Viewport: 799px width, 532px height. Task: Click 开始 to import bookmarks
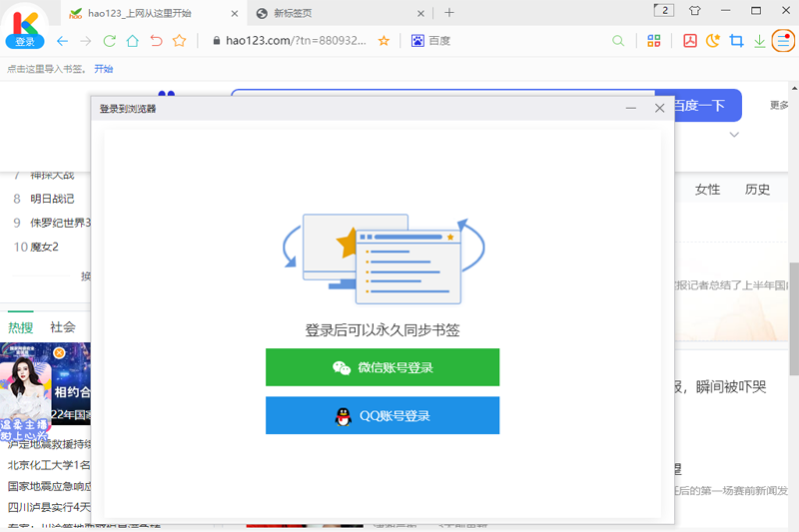coord(104,69)
